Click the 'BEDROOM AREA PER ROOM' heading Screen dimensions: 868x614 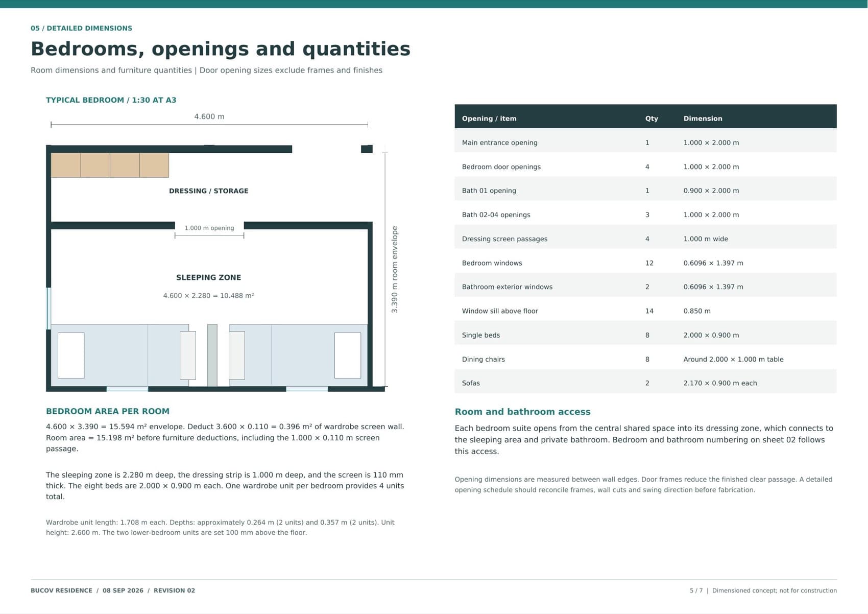point(108,411)
